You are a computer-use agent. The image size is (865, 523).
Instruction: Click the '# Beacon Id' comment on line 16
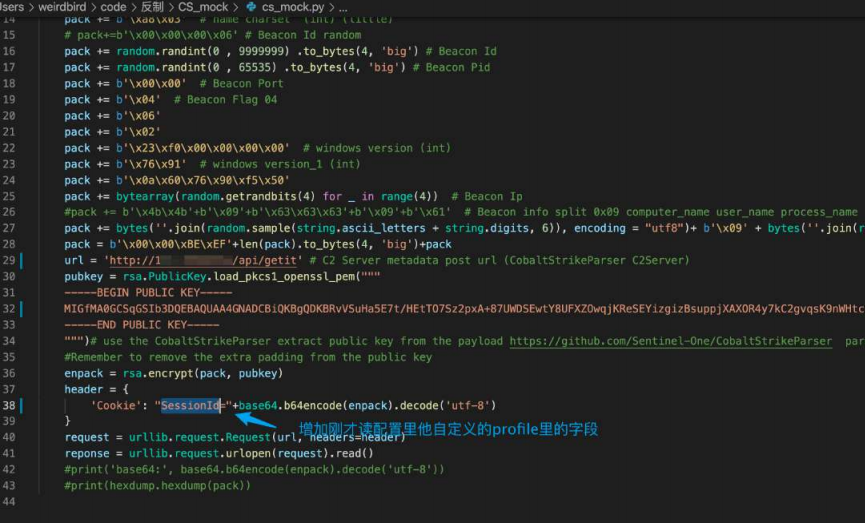pos(461,51)
